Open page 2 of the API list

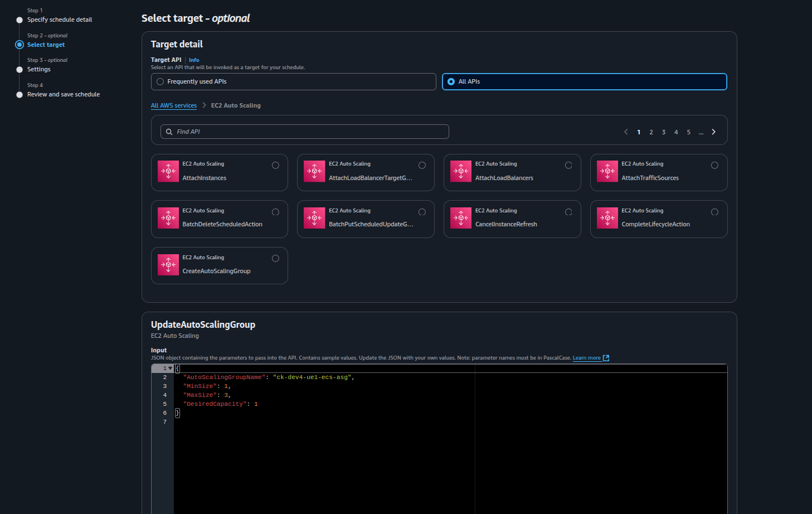coord(651,132)
